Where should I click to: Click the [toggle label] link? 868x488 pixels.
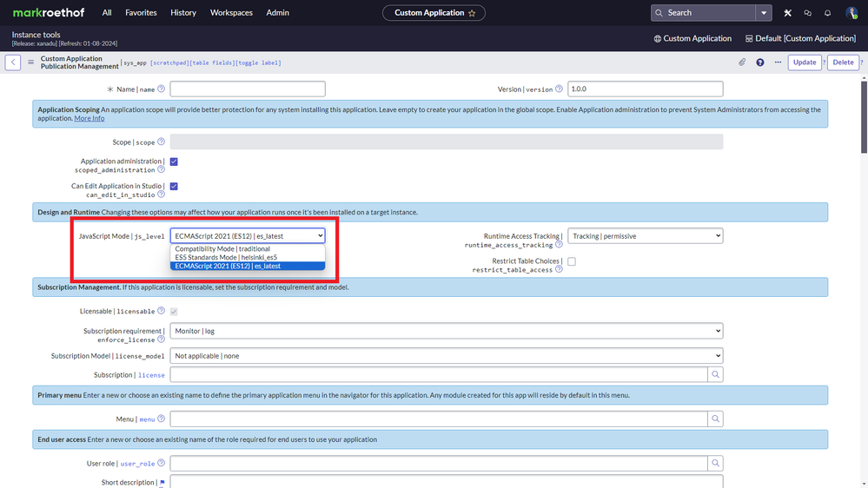click(x=259, y=63)
